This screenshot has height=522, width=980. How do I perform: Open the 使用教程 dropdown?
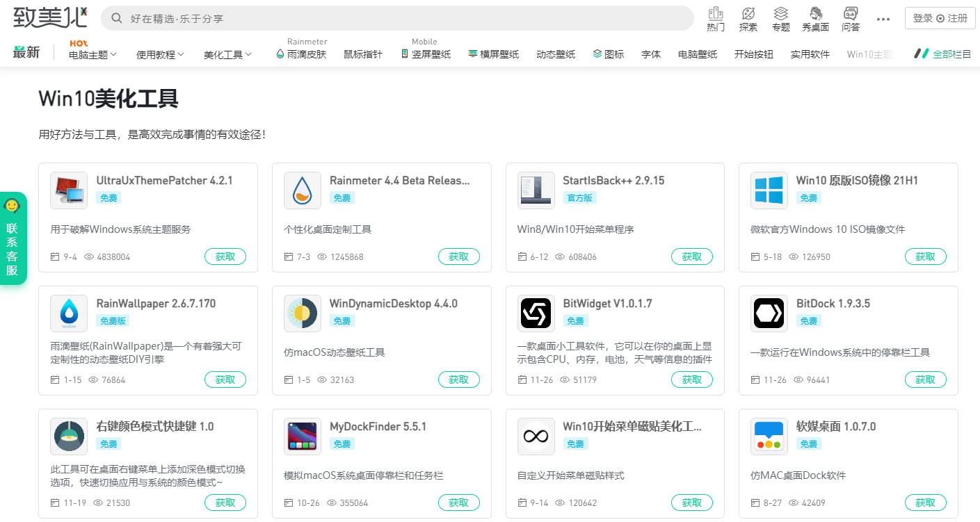157,53
